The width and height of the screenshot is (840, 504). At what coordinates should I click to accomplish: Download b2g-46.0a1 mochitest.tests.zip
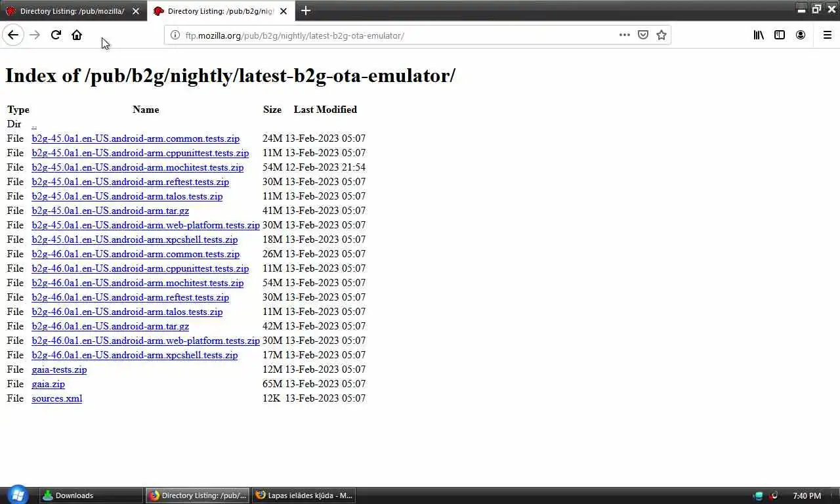(x=137, y=283)
